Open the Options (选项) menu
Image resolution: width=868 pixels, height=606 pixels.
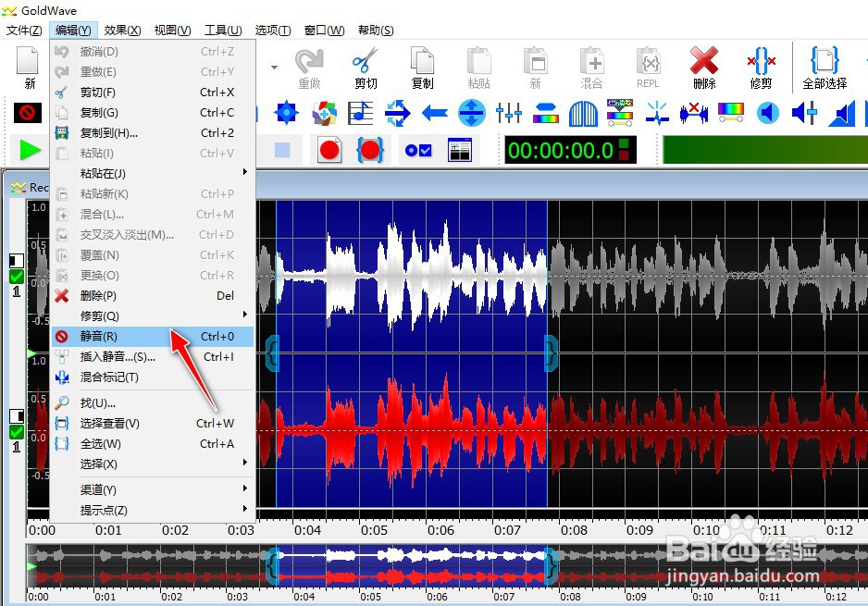pos(273,30)
